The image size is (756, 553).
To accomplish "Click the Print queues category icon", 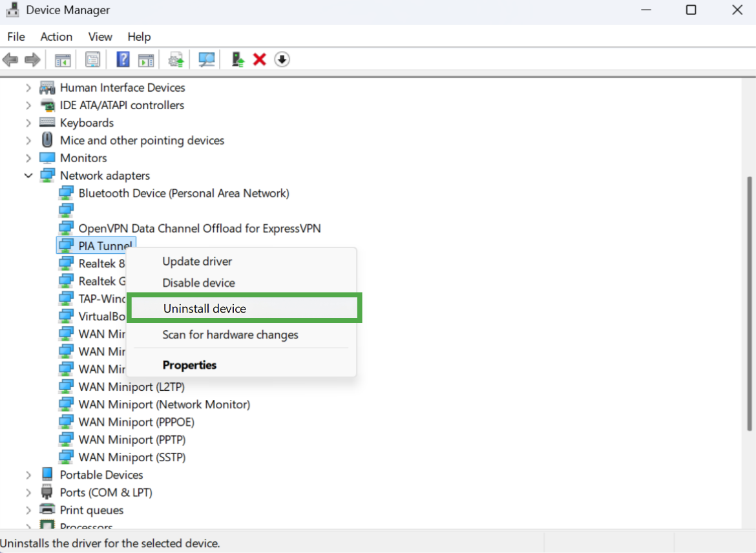I will 47,510.
